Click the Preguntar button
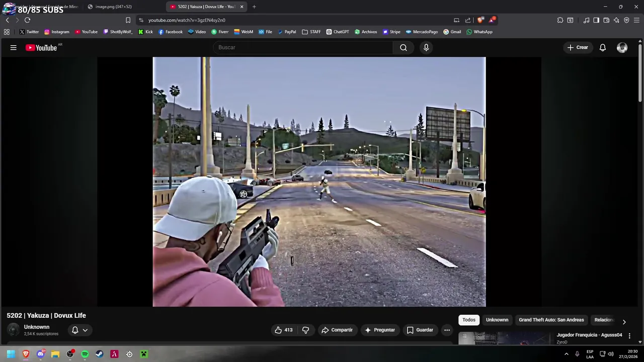644x362 pixels. [380, 330]
